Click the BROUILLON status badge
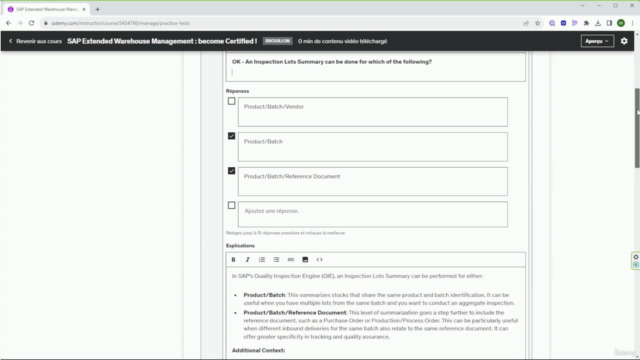The height and width of the screenshot is (360, 640). coord(278,41)
